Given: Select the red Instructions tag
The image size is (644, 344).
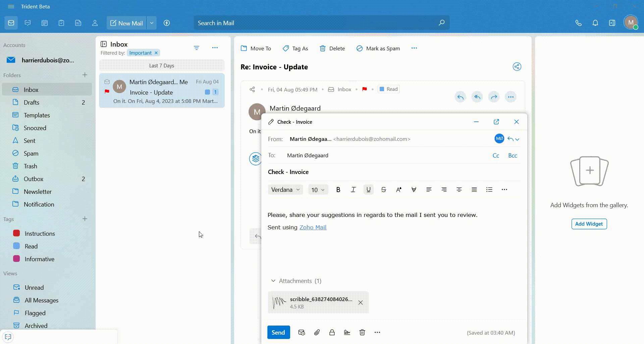Looking at the screenshot, I should (x=40, y=233).
